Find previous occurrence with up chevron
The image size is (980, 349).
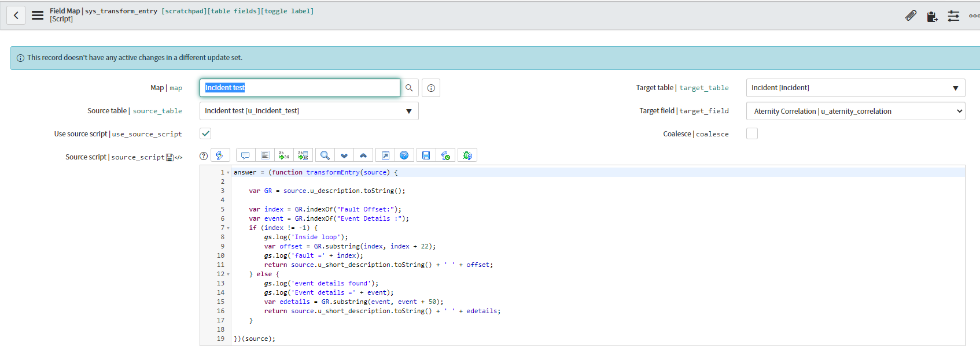[363, 155]
